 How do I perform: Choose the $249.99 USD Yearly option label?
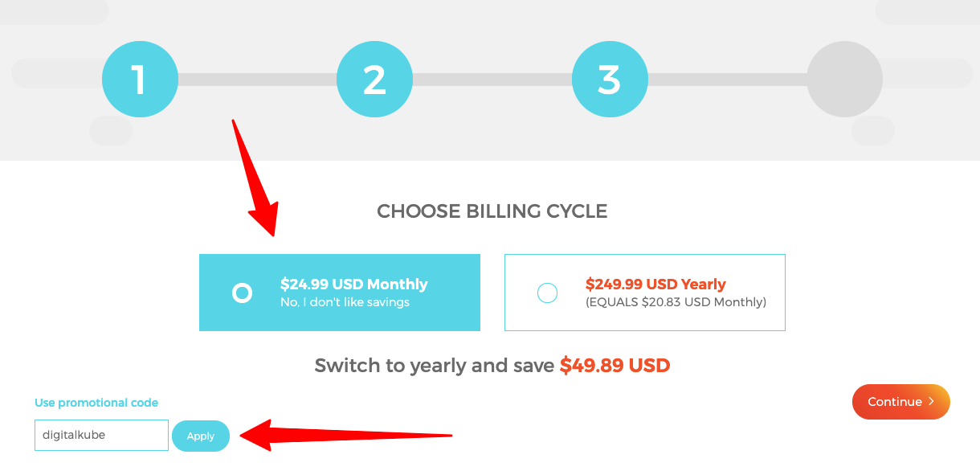tap(655, 285)
